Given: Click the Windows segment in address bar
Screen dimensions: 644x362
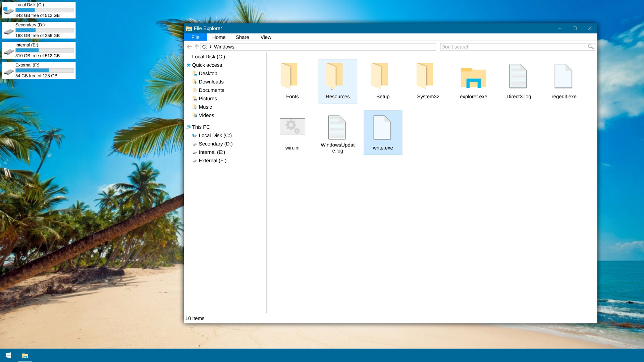Looking at the screenshot, I should click(x=224, y=47).
